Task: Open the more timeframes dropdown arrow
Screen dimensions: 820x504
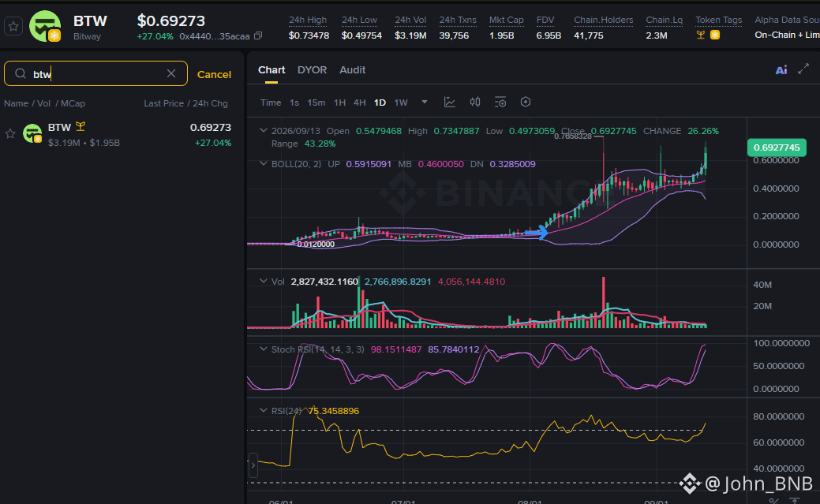Action: (x=425, y=102)
